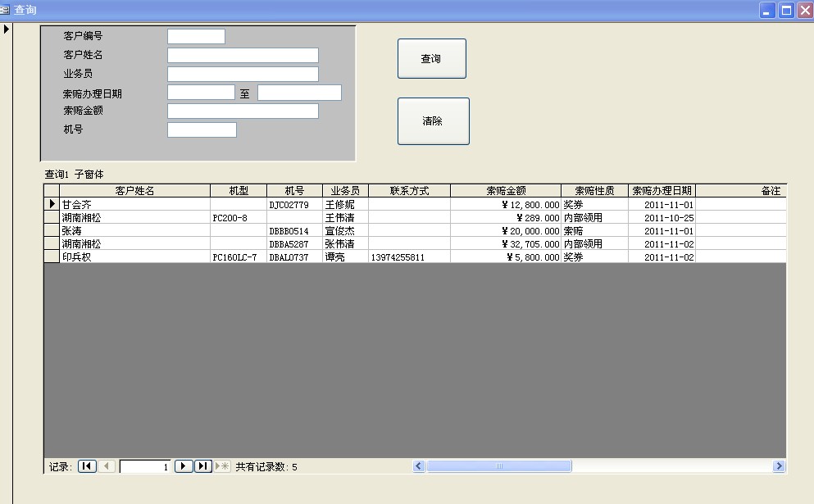Viewport: 814px width, 504px height.
Task: Click phone number 13974255811
Action: point(410,257)
